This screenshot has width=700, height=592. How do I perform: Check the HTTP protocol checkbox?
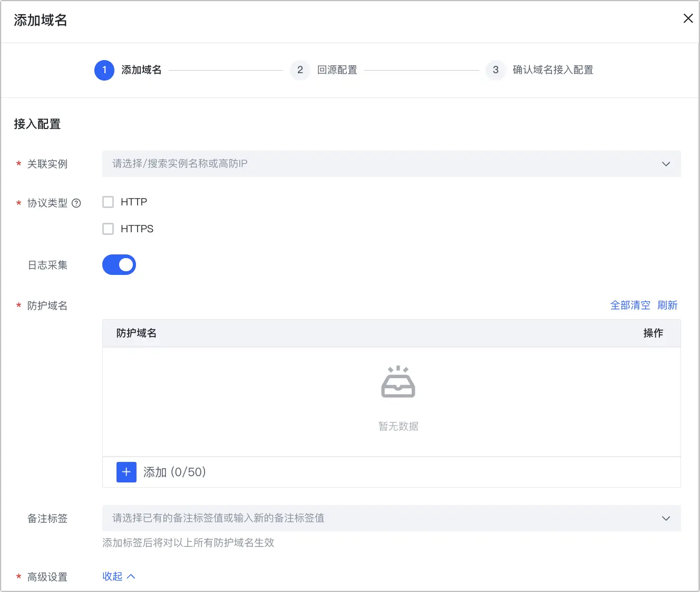[108, 202]
